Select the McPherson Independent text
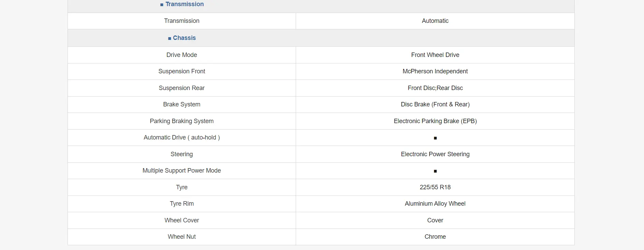644x250 pixels. 435,71
